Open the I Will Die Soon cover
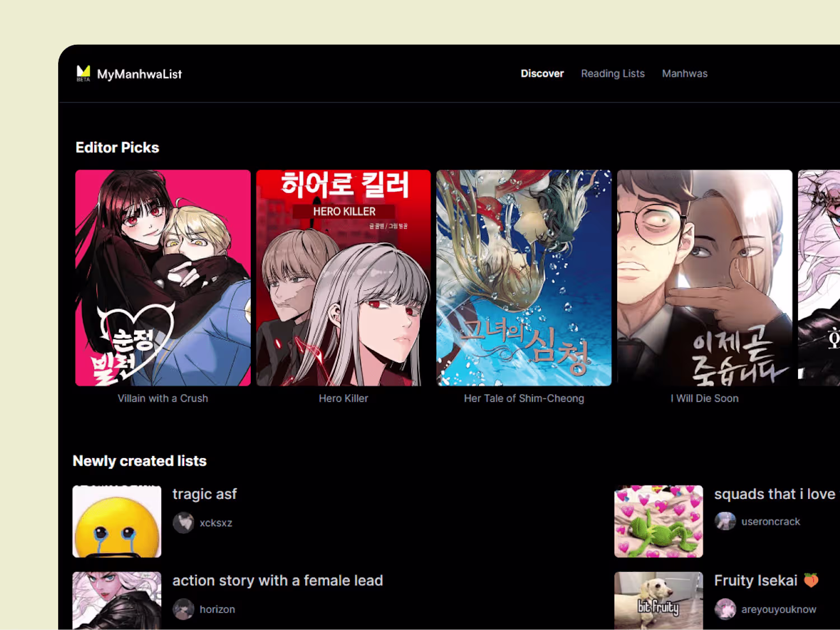The height and width of the screenshot is (630, 840). click(x=704, y=278)
